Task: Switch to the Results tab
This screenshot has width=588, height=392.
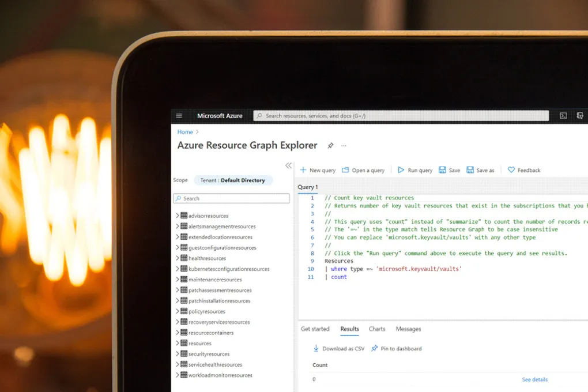Action: tap(349, 329)
